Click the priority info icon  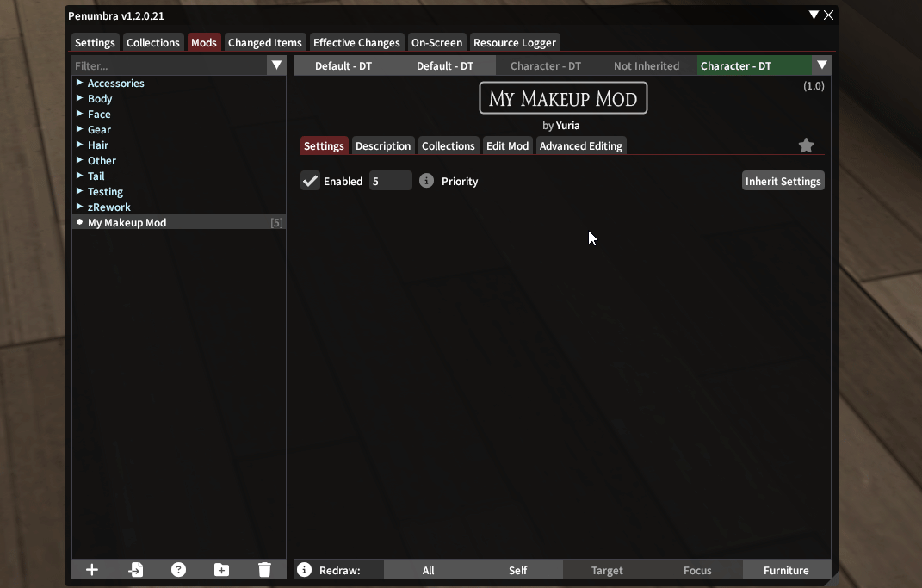coord(426,181)
